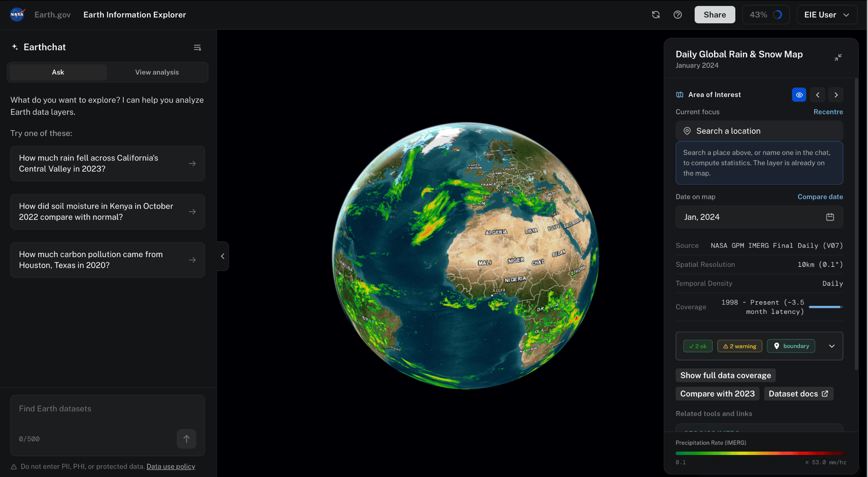Click Show full data coverage button
Image resolution: width=868 pixels, height=477 pixels.
pyautogui.click(x=726, y=375)
